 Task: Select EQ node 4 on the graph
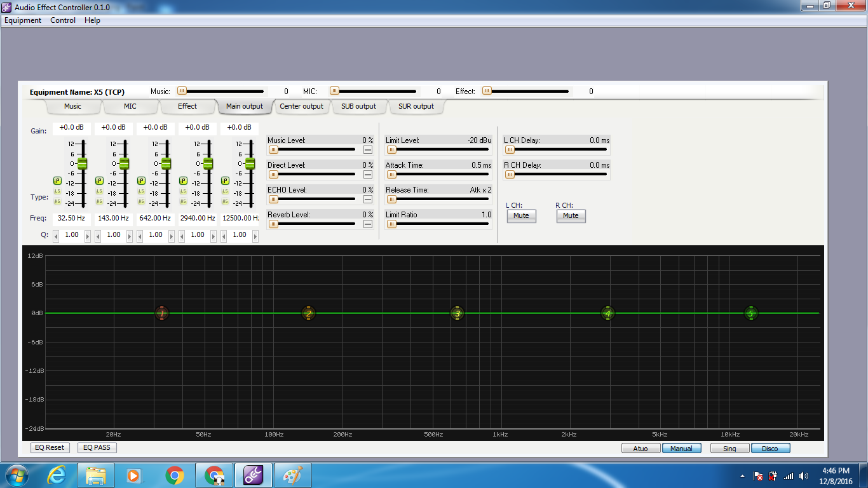click(608, 313)
